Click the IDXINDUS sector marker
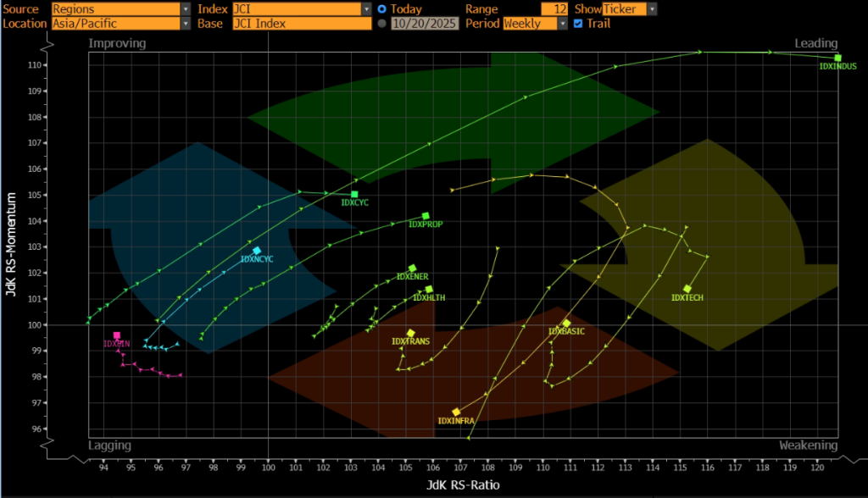Screen dimensions: 868x498 [837, 58]
